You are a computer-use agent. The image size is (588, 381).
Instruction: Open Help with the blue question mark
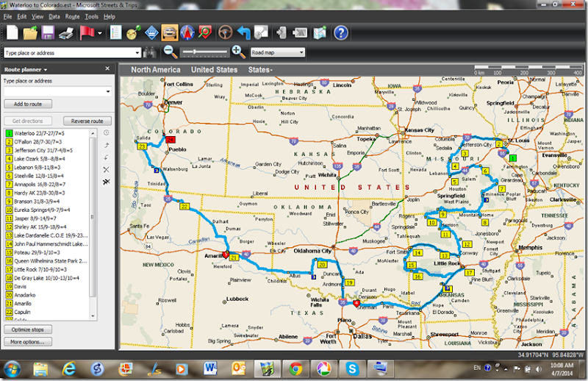341,33
